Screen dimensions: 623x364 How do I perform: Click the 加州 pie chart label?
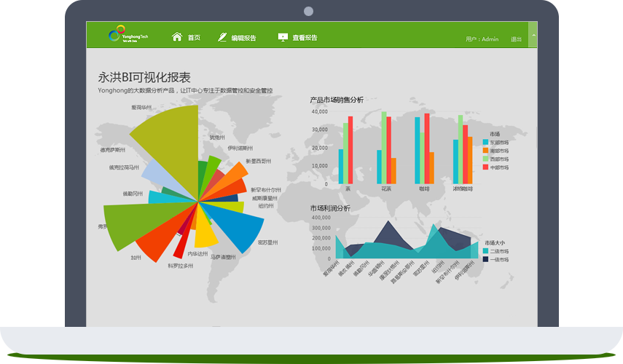[x=136, y=258]
